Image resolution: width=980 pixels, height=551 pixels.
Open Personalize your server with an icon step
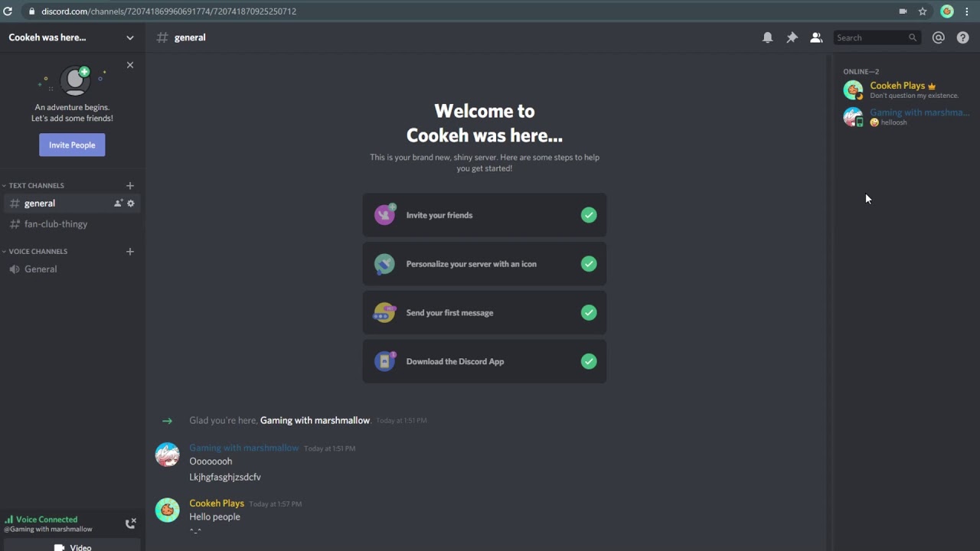click(485, 264)
